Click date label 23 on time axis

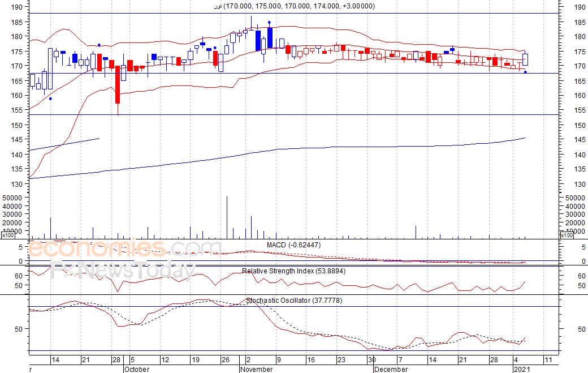coord(341,360)
